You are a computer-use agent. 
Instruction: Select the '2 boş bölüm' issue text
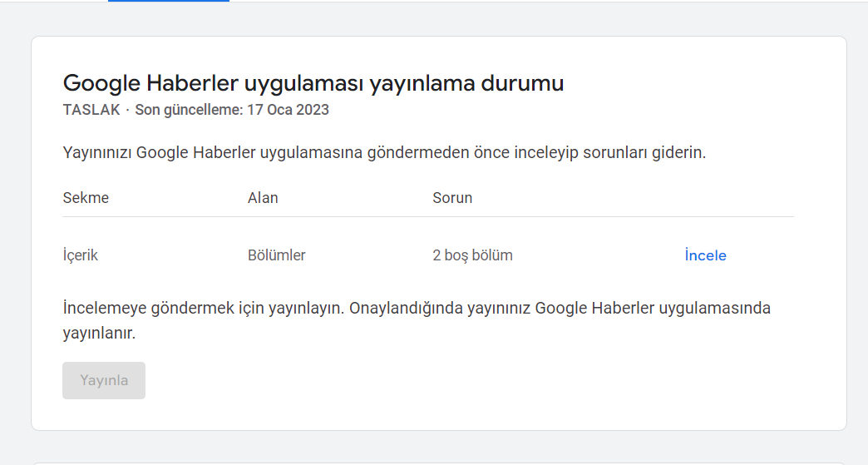point(473,255)
